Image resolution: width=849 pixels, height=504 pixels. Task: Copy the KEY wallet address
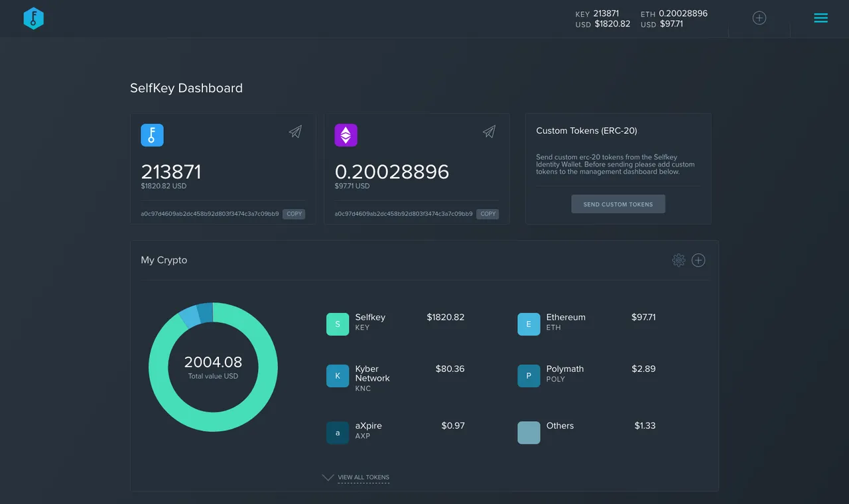[x=294, y=214]
